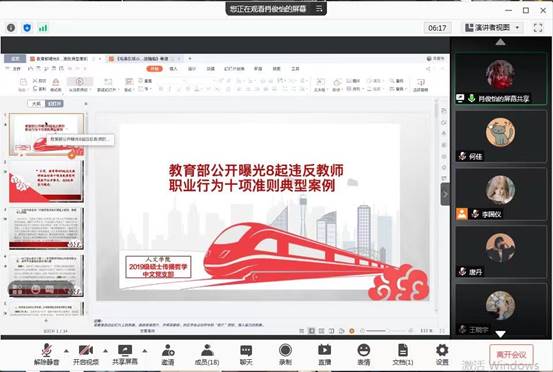Start 录制 recording
The image size is (553, 372).
(x=285, y=354)
